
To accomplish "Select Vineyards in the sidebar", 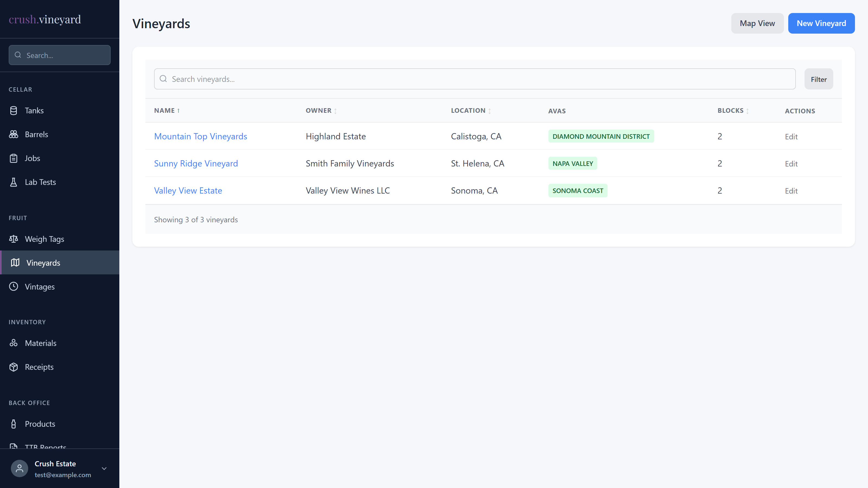I will (60, 263).
